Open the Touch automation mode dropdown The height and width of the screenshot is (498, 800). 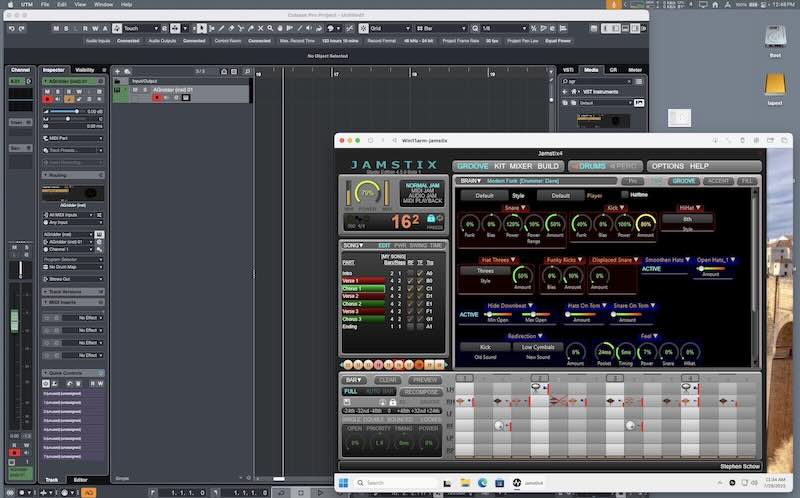point(140,29)
